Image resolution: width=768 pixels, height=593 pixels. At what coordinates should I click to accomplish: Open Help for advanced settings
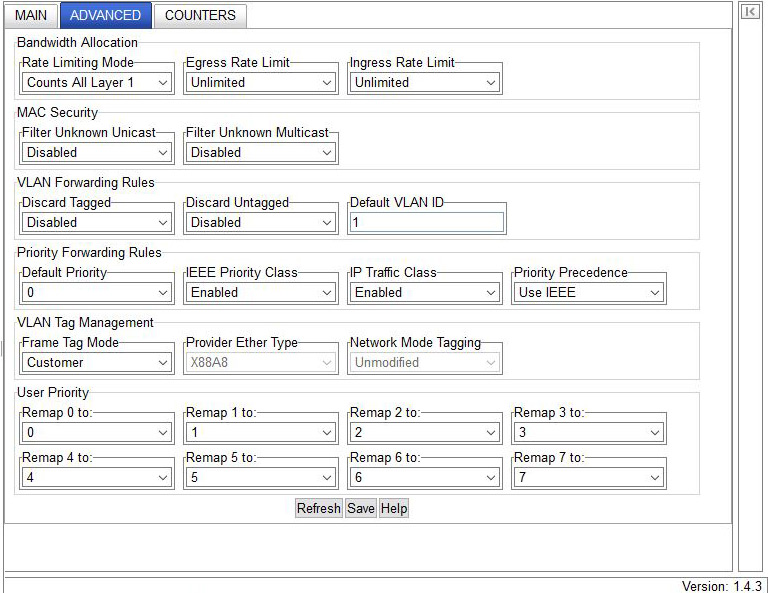coord(394,508)
